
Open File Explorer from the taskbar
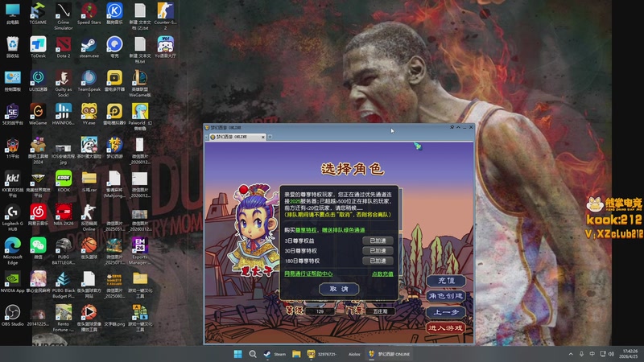(296, 354)
